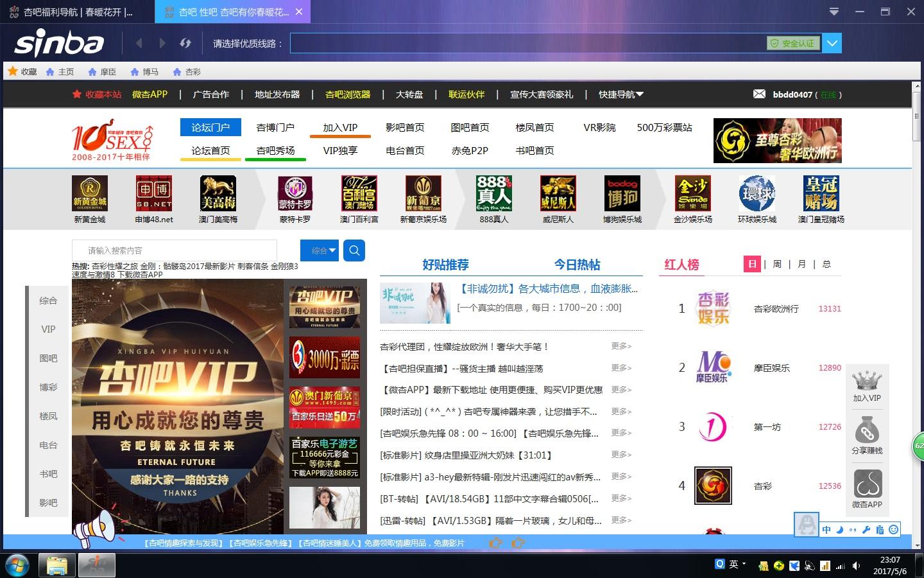The image size is (924, 578).
Task: Click the crown 加入VIP floating icon
Action: tap(866, 386)
